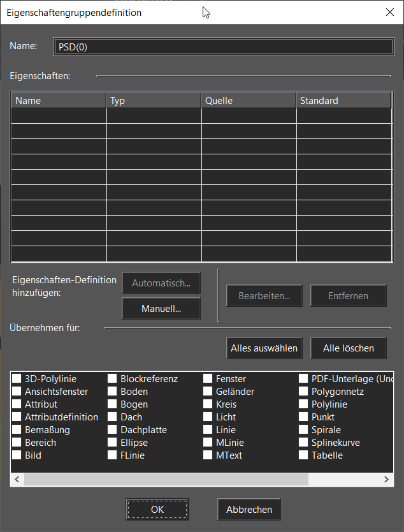
Task: Confirm with the OK button
Action: pyautogui.click(x=157, y=509)
